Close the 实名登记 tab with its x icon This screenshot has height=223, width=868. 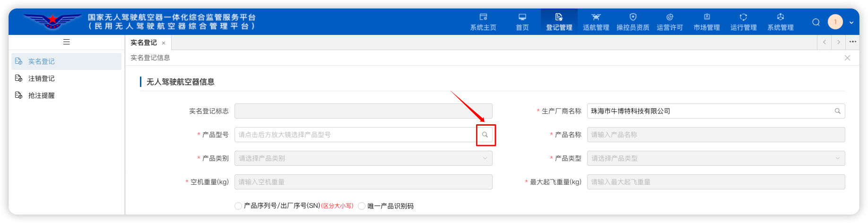[x=164, y=43]
